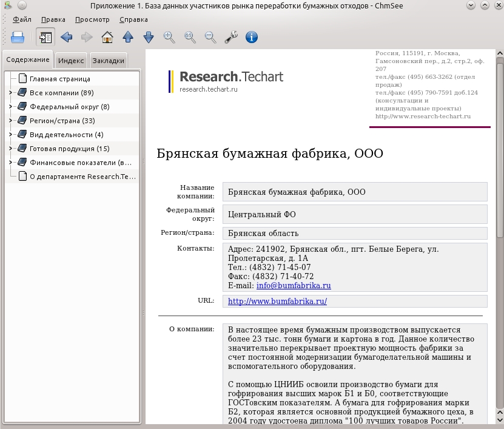Screen dimensions: 504x429
Task: Click the scrollbar down arrow at bottom
Action: point(500,420)
